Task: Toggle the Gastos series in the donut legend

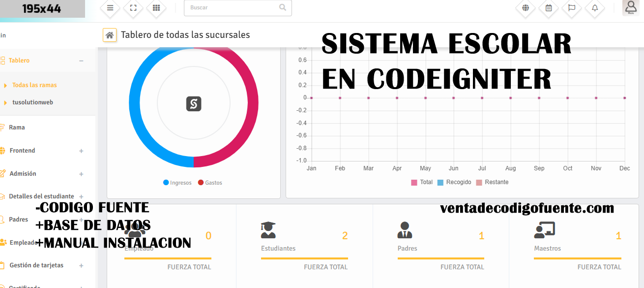Action: coord(209,182)
